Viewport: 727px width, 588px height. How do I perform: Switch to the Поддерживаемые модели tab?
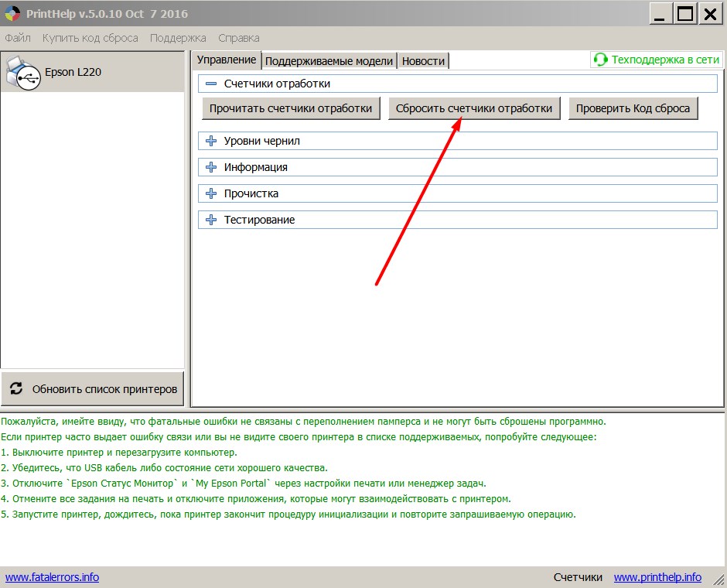coord(330,61)
